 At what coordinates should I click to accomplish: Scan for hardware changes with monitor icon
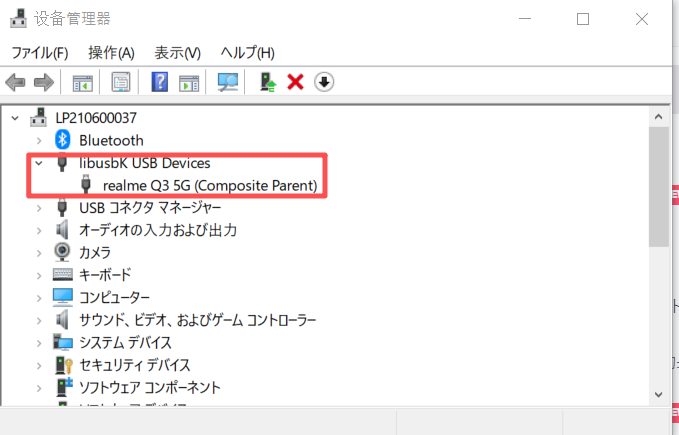228,82
